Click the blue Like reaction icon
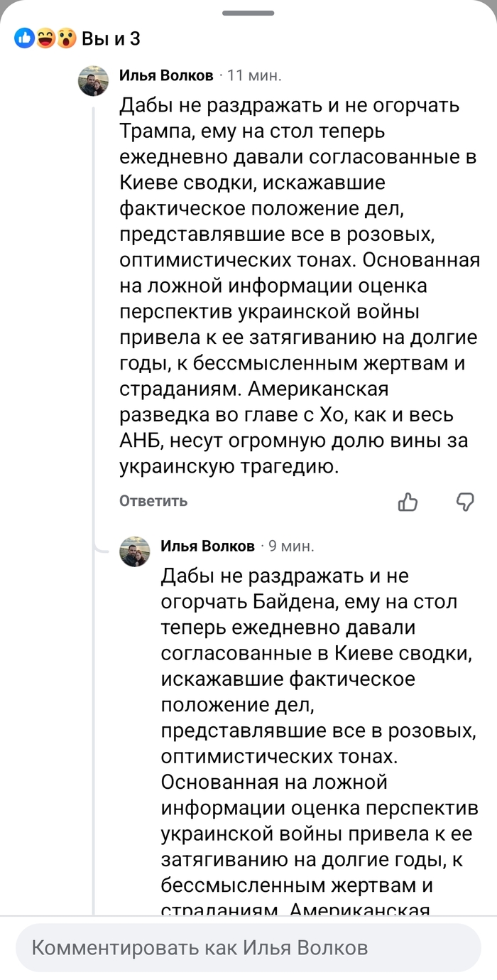 (x=24, y=38)
